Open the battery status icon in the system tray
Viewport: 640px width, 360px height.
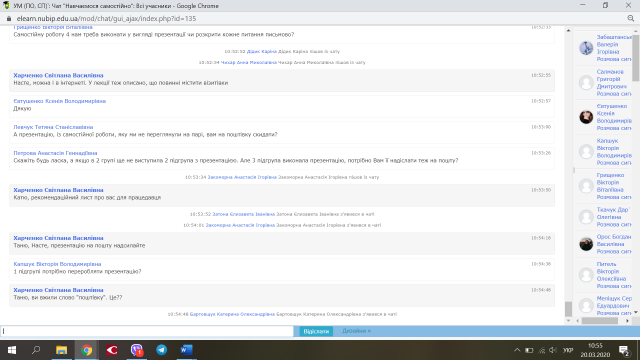click(529, 350)
